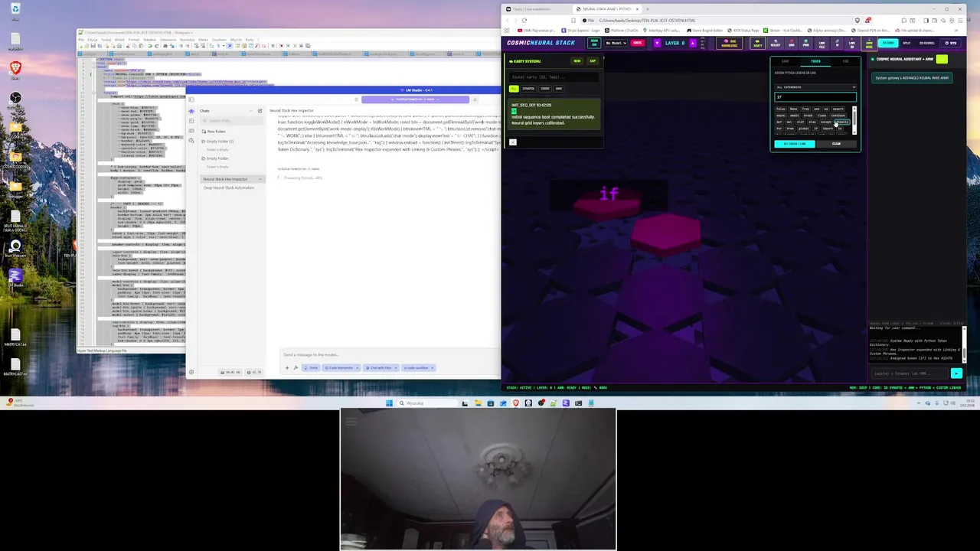Switch to the TOKEN tab in hex inspector
This screenshot has height=551, width=980.
point(815,61)
